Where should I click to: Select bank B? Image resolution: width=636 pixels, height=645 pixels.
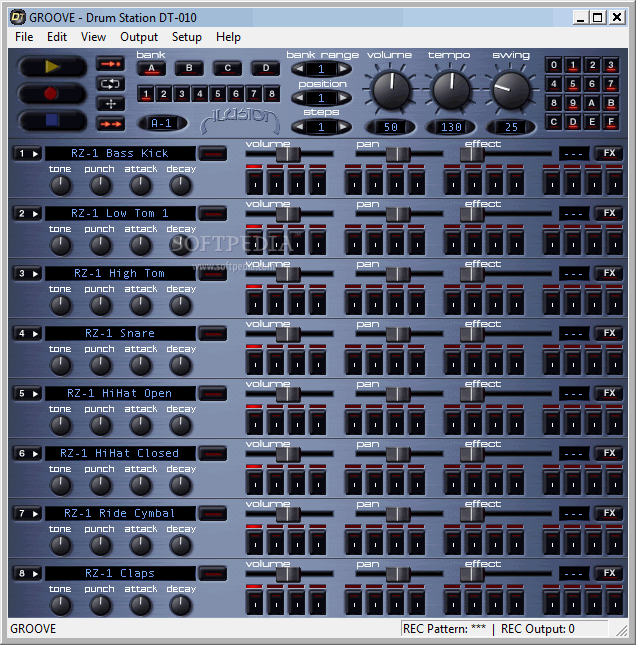189,68
